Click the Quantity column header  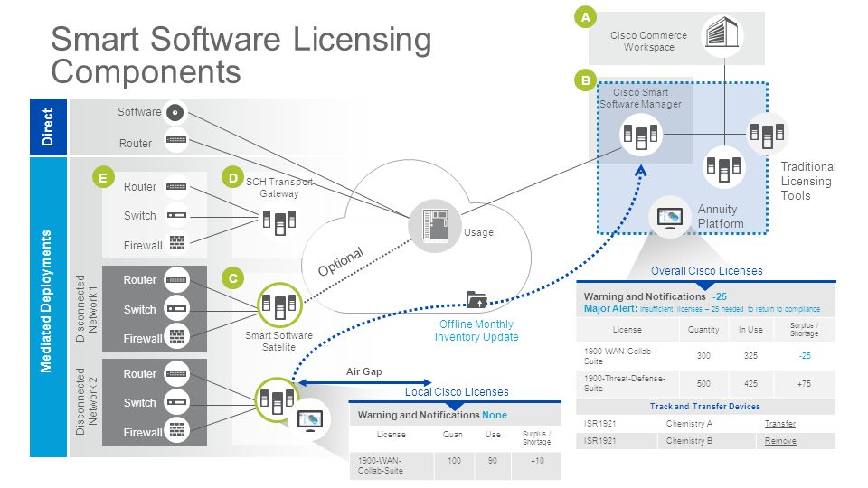[703, 329]
